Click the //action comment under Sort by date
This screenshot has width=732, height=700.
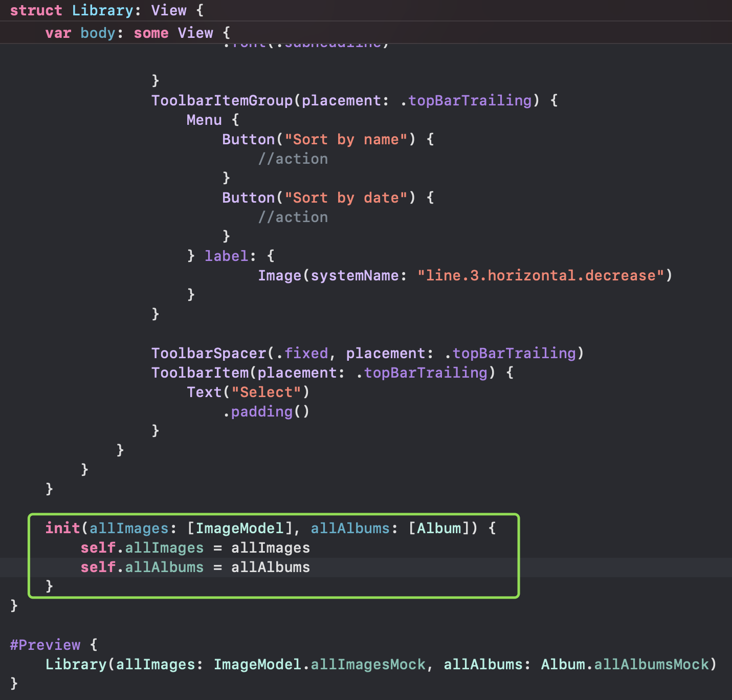(293, 217)
